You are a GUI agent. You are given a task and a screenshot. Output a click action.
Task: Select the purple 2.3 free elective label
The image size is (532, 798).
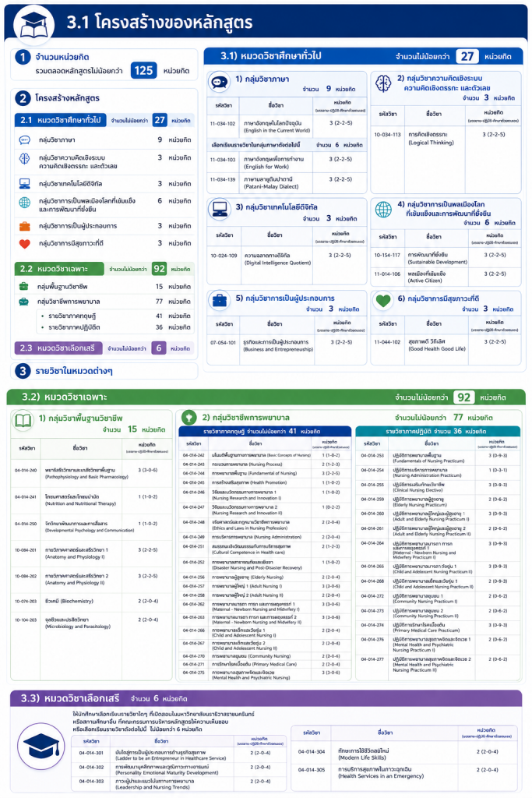click(x=58, y=348)
